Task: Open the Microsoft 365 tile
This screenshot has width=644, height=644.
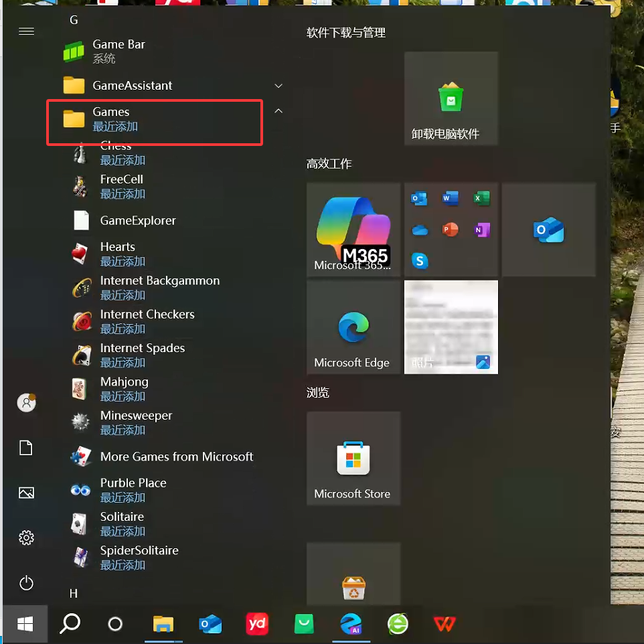Action: pyautogui.click(x=353, y=230)
